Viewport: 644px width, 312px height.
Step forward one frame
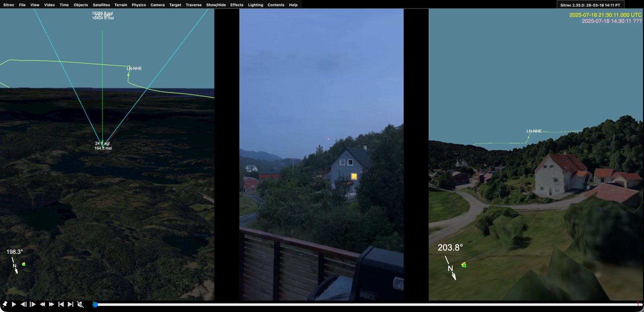33,304
